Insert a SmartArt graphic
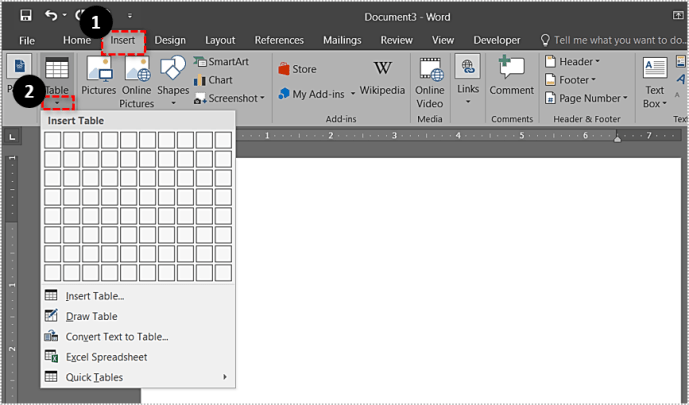The height and width of the screenshot is (405, 689). [221, 61]
